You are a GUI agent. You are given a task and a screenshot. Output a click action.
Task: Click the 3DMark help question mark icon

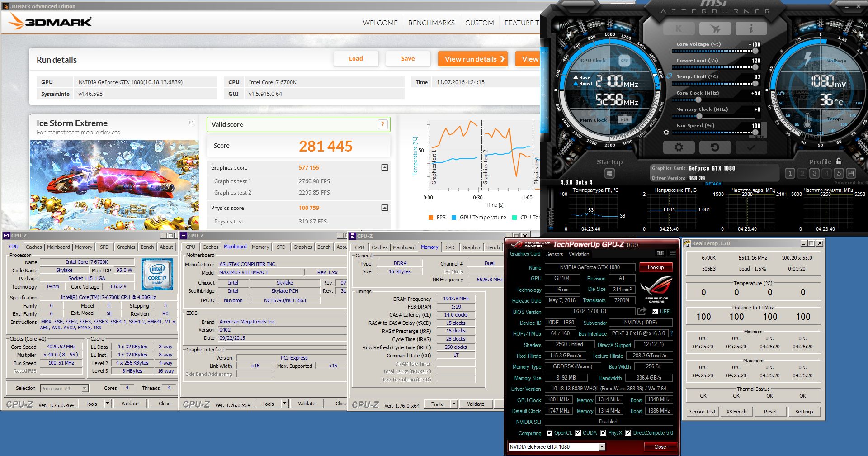pos(382,124)
